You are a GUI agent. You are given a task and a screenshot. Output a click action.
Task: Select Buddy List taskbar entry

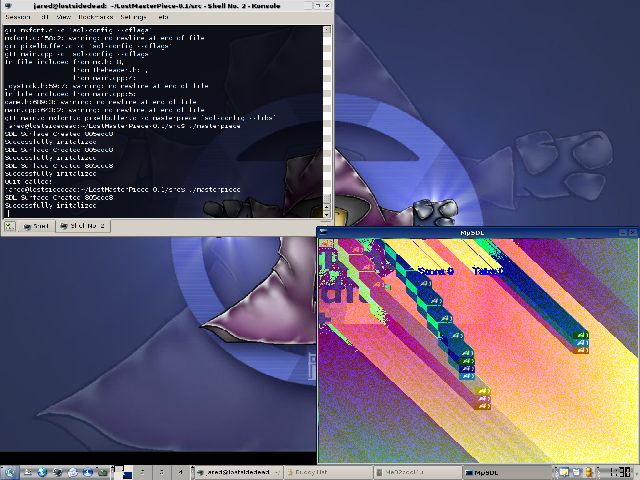(328, 472)
